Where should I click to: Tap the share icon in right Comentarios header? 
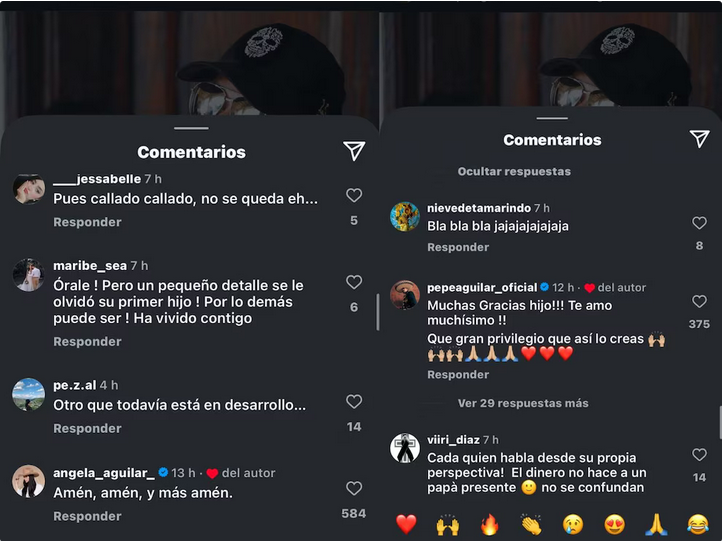[x=699, y=139]
